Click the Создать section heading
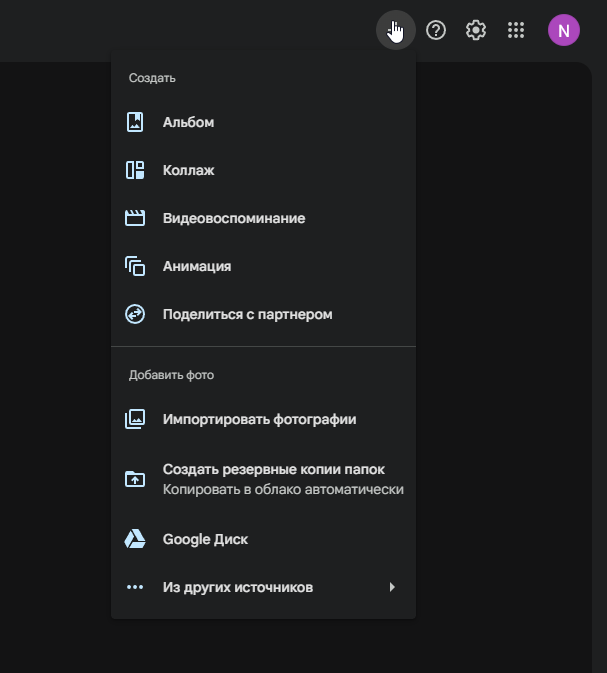Screen dimensions: 607x673 [152, 78]
